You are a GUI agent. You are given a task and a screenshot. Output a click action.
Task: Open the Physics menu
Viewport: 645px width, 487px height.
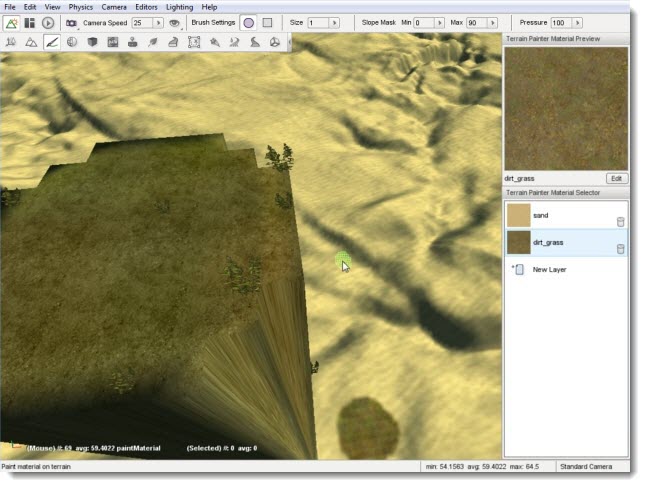click(x=80, y=7)
